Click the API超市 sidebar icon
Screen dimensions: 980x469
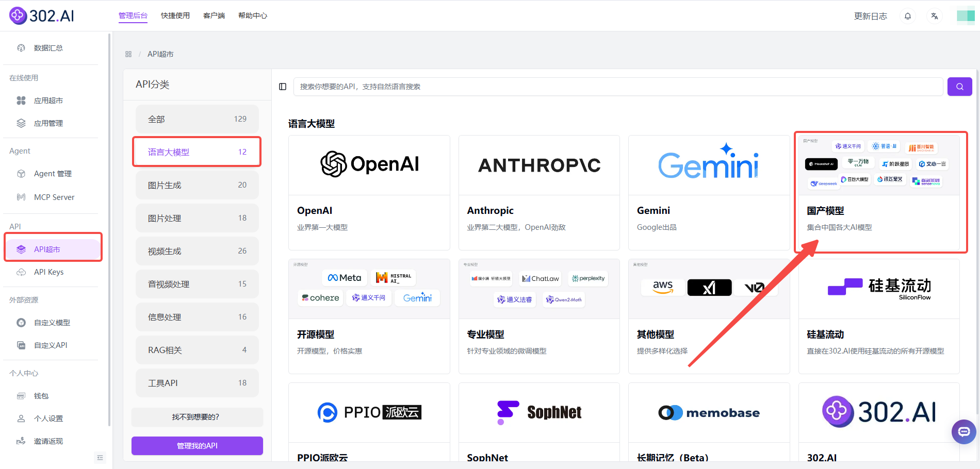[21, 249]
